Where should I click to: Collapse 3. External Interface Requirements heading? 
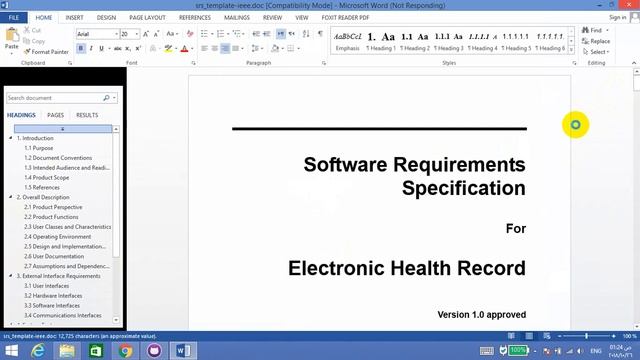click(11, 276)
